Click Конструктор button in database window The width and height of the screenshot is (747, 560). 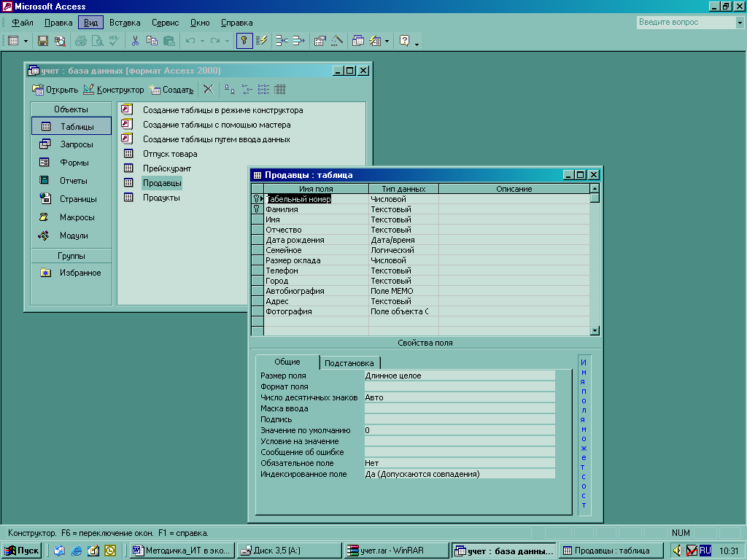point(113,90)
